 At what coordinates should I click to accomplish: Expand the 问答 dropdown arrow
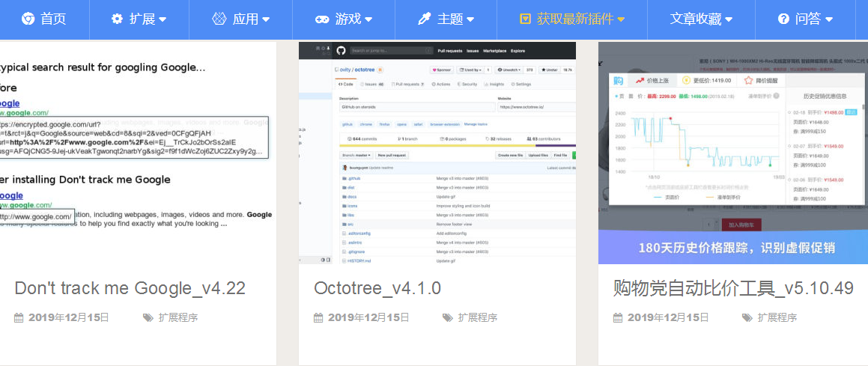click(829, 20)
